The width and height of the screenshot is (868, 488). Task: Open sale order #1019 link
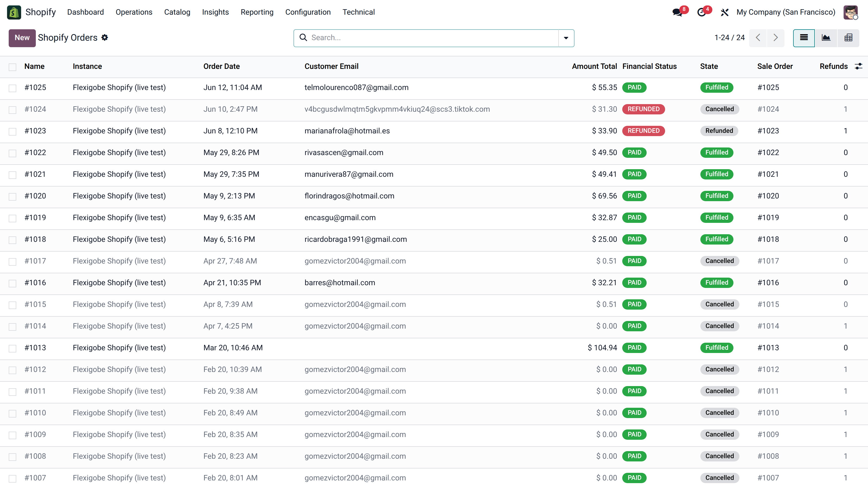[x=768, y=217]
